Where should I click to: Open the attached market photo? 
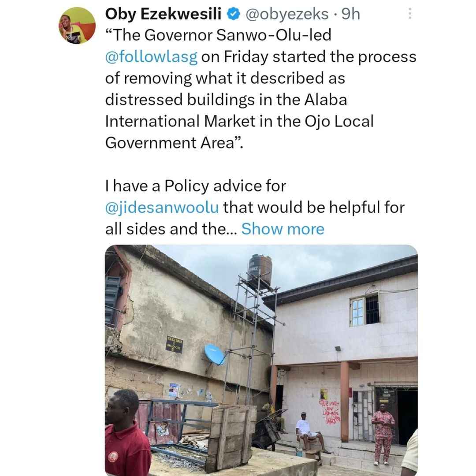point(261,360)
